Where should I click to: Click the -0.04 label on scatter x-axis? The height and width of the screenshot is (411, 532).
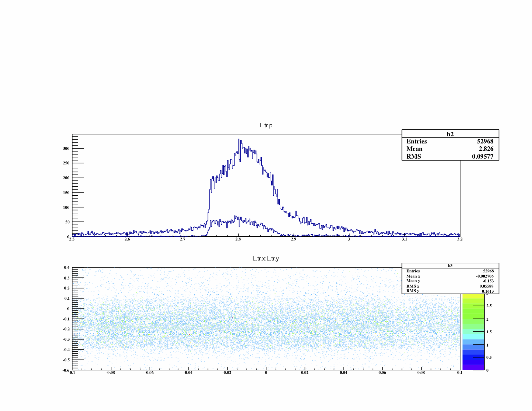pyautogui.click(x=188, y=373)
